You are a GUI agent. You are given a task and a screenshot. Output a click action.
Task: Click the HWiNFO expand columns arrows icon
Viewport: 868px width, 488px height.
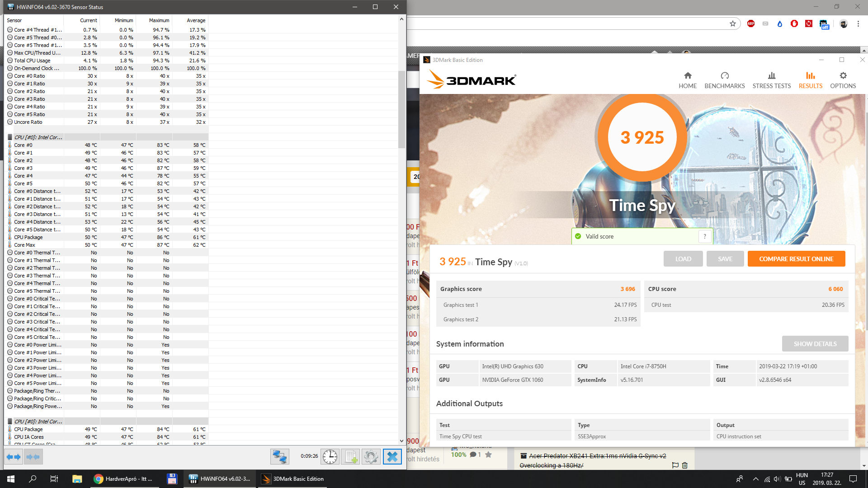point(14,457)
